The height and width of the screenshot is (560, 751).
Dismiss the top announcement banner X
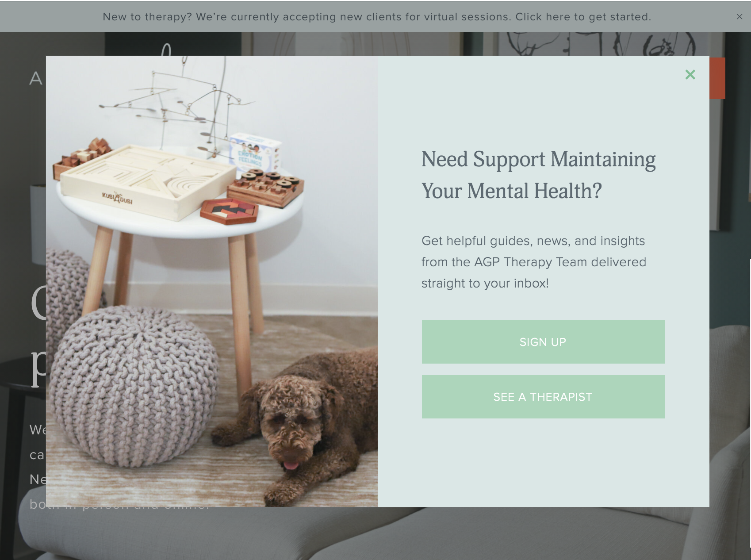[740, 17]
